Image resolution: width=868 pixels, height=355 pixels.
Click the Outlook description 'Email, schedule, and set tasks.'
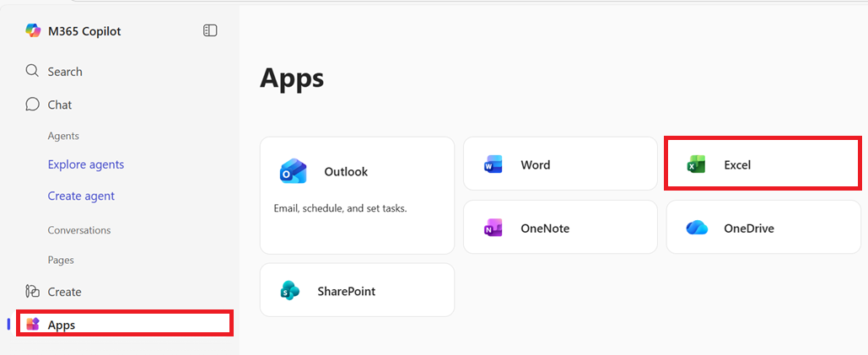click(x=341, y=209)
